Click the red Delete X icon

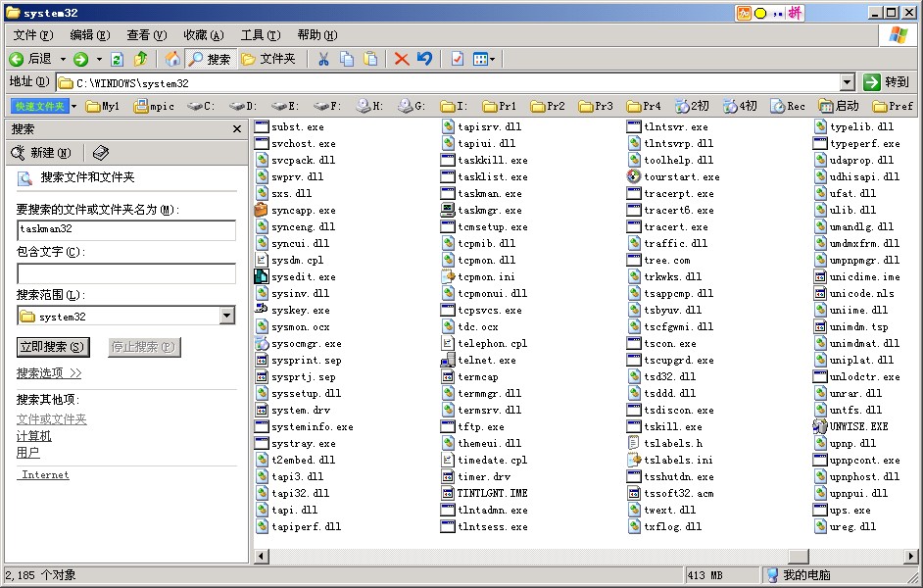(x=401, y=60)
